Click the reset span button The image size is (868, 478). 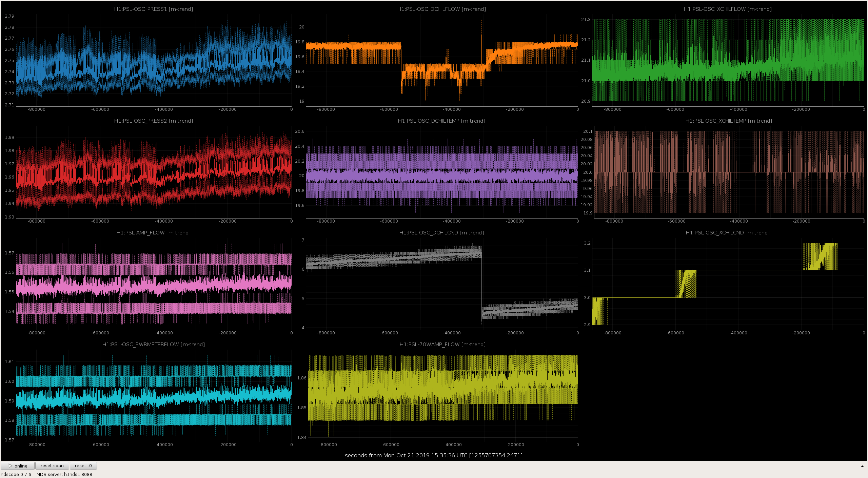pyautogui.click(x=52, y=465)
